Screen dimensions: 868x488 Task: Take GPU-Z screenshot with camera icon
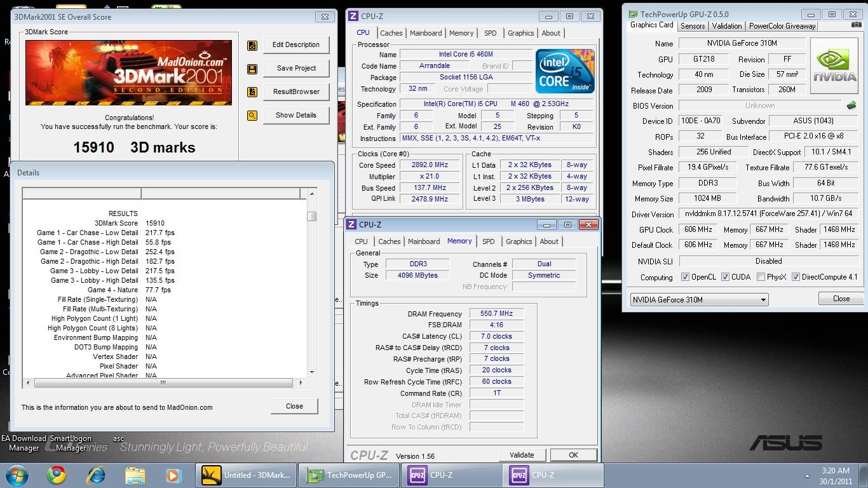coord(857,25)
